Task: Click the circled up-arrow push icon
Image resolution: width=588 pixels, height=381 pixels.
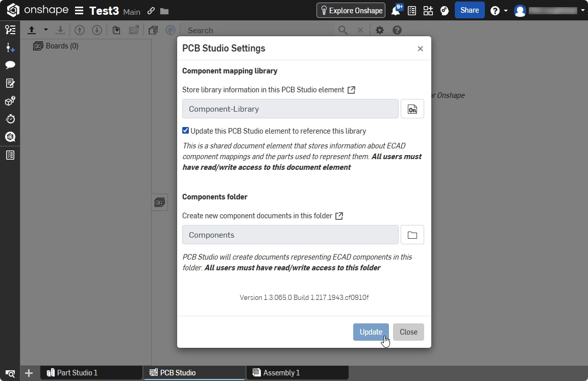Action: [x=80, y=30]
